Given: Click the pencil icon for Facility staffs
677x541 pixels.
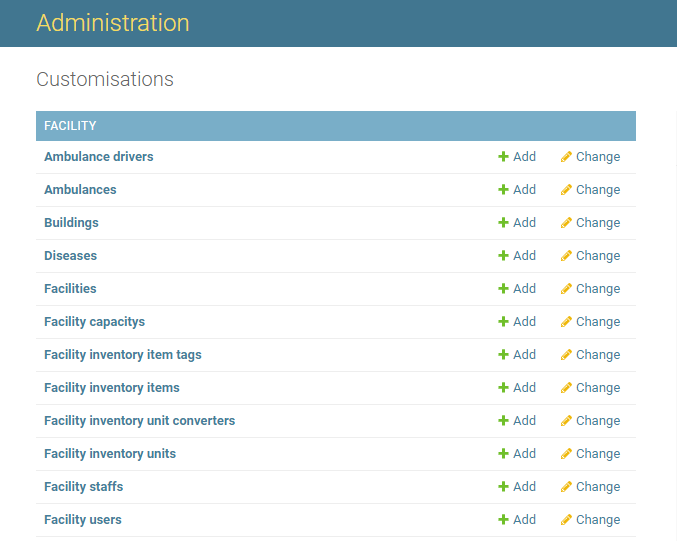Looking at the screenshot, I should click(x=566, y=487).
